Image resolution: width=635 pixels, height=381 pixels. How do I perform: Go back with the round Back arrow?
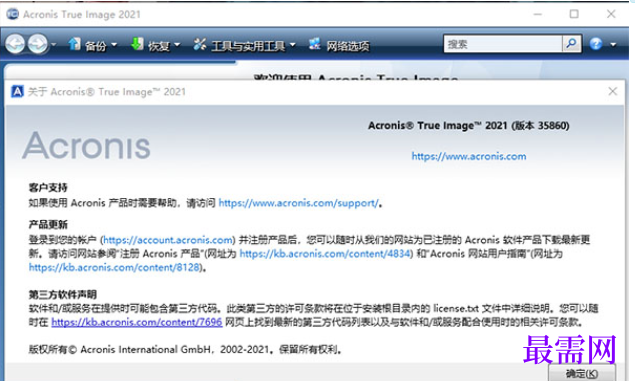(x=15, y=44)
